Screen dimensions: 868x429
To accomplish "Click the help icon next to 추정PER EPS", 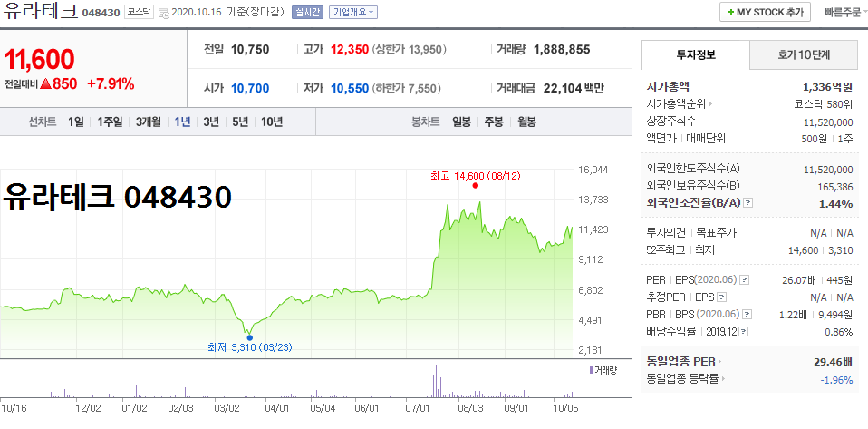I will 721,297.
